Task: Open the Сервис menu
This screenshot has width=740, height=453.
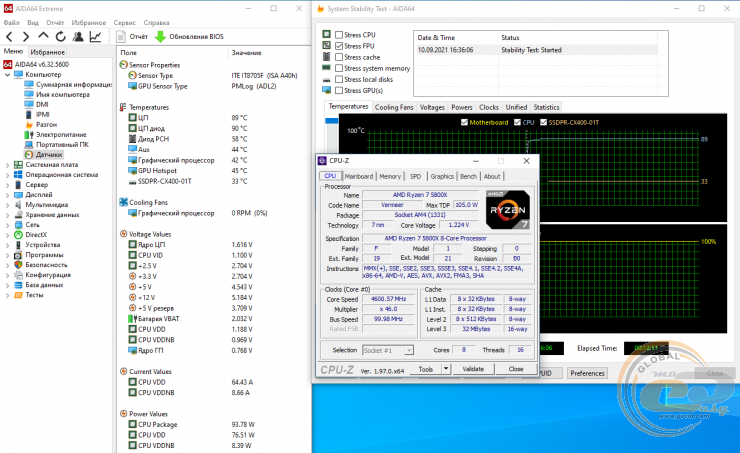Action: point(125,22)
